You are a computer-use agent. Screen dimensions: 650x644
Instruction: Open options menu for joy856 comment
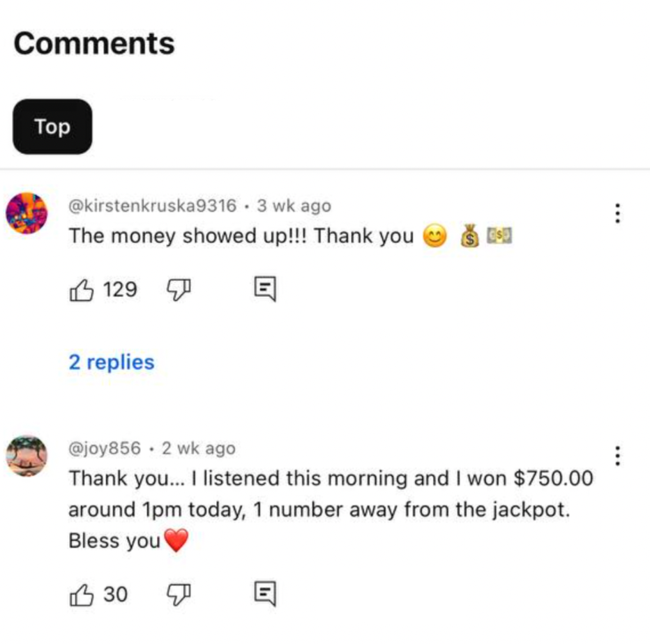pyautogui.click(x=617, y=454)
